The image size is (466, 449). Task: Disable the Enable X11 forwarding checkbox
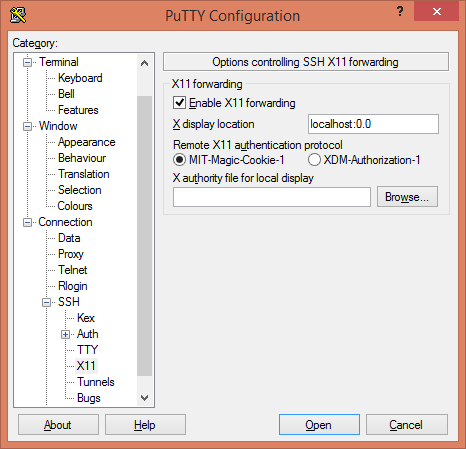[x=179, y=103]
